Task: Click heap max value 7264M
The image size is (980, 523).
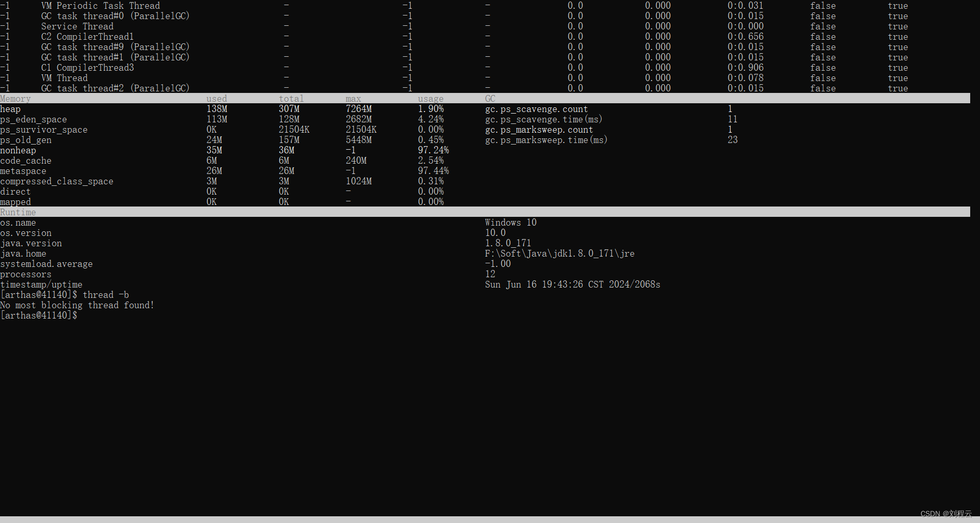Action: point(359,109)
